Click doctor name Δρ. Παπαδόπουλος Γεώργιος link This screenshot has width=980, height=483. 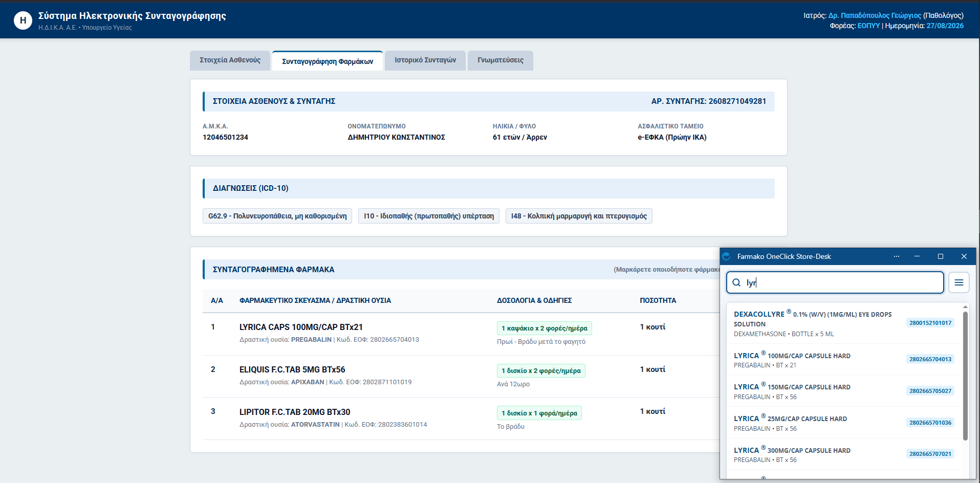[875, 15]
